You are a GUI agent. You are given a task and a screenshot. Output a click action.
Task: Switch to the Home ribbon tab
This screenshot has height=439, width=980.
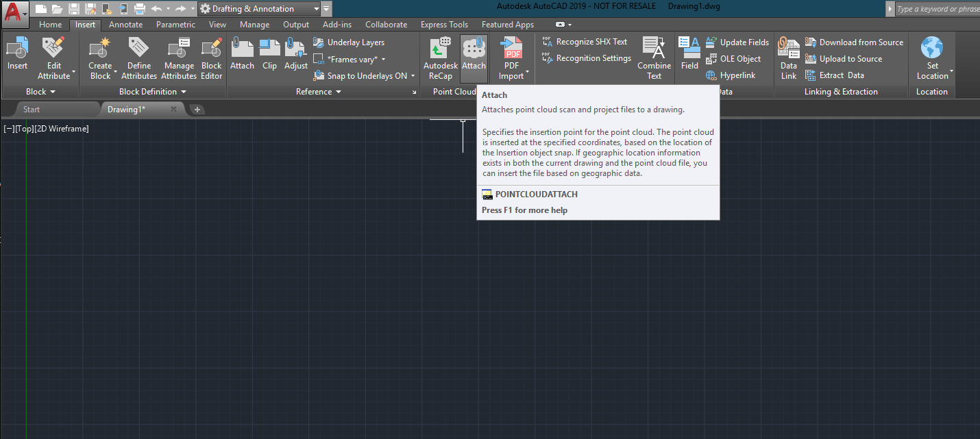click(51, 25)
